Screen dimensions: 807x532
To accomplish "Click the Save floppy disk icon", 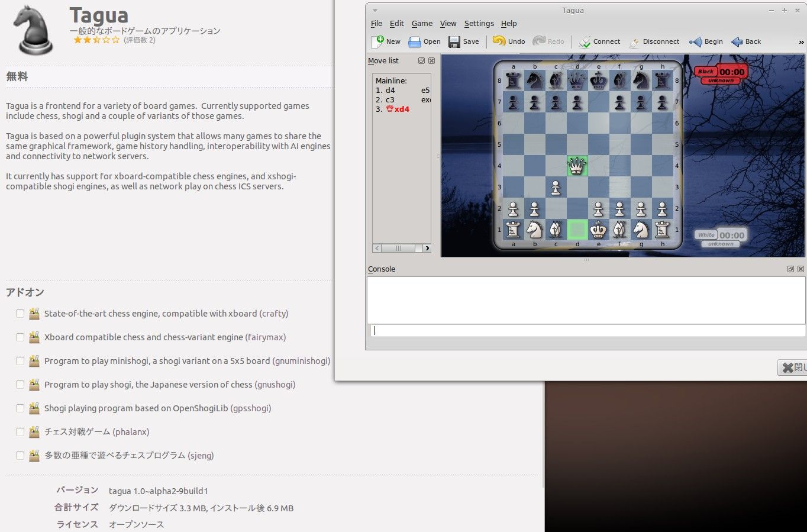I will 454,42.
